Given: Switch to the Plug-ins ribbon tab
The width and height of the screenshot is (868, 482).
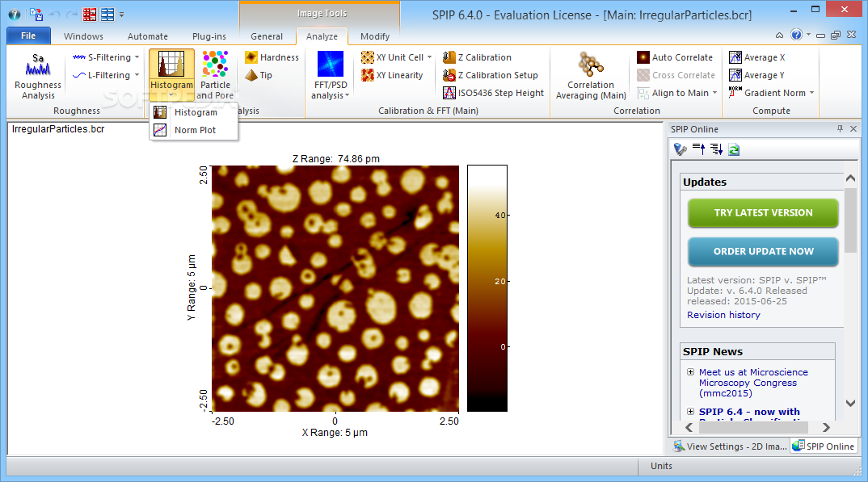Looking at the screenshot, I should pos(209,36).
